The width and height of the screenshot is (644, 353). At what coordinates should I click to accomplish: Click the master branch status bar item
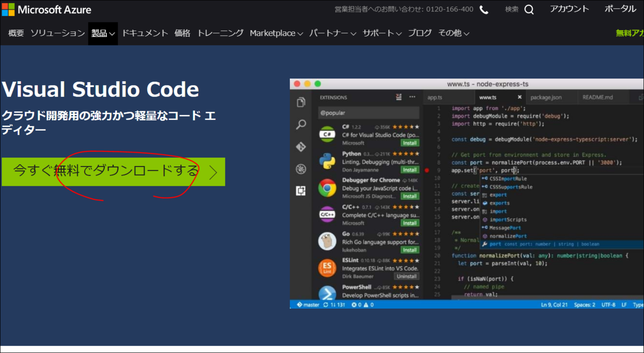point(308,305)
